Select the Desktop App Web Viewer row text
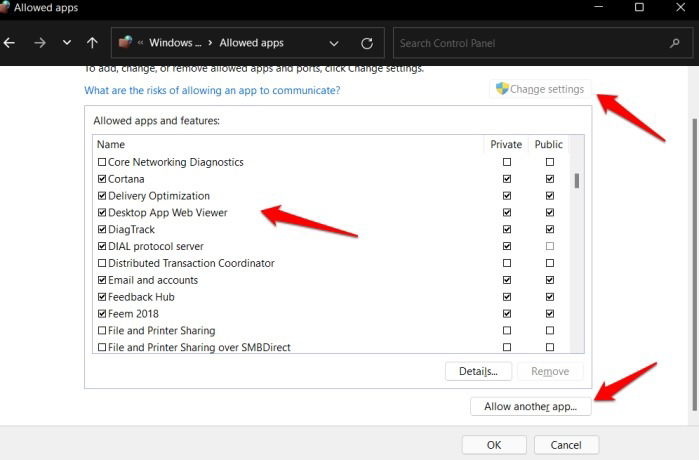699x460 pixels. click(x=168, y=213)
